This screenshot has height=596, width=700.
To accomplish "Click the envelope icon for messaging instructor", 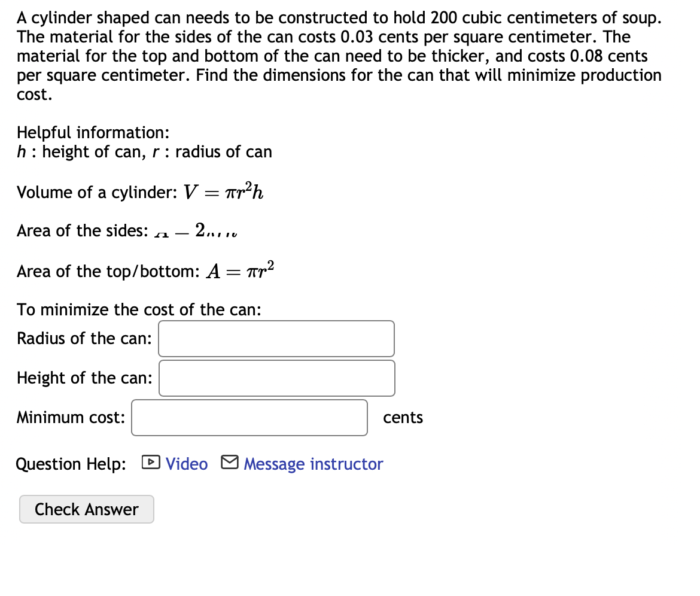I will coord(230,462).
